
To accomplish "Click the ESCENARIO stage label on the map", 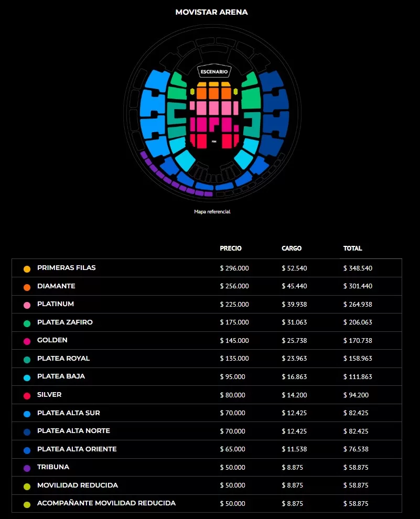I will pos(214,71).
